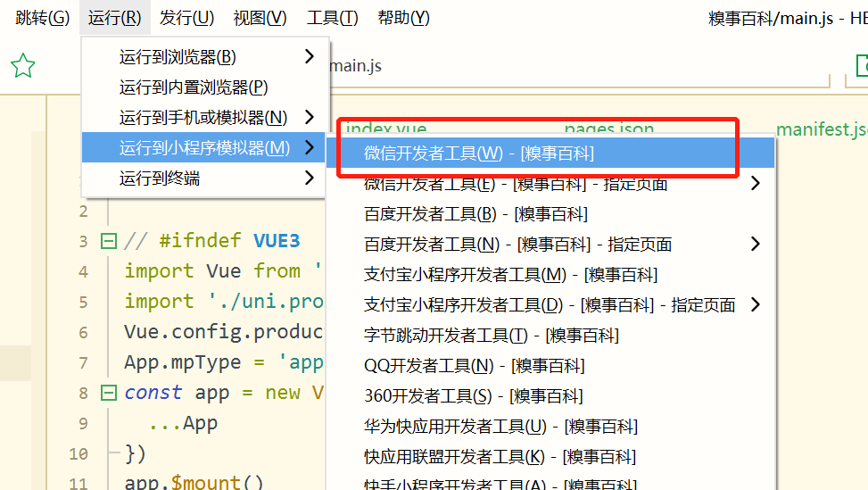Open the 视图(V) menu

260,18
